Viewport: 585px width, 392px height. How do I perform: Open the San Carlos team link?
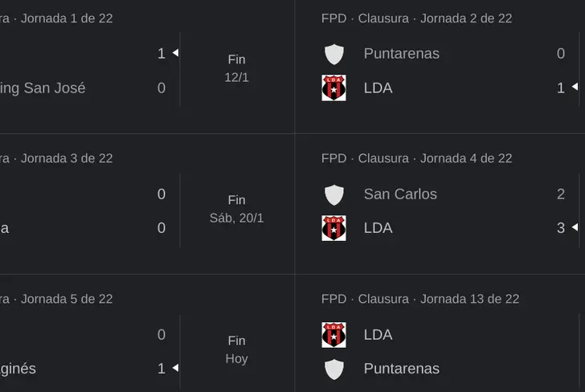(x=400, y=194)
